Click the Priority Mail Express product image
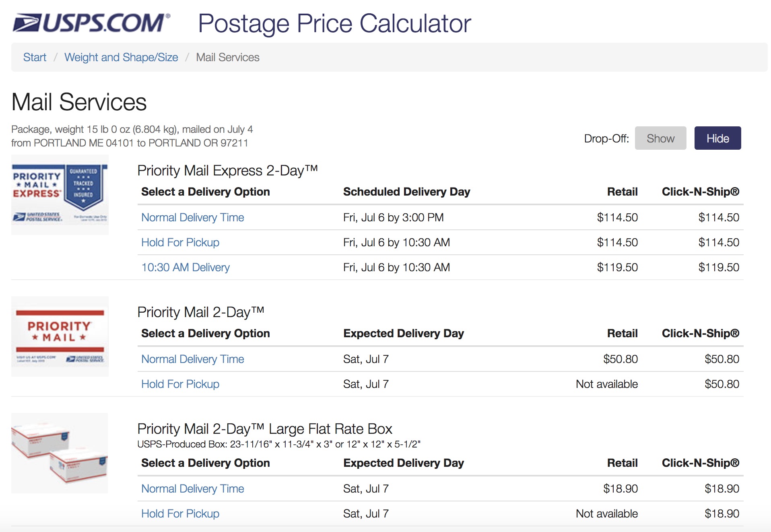This screenshot has width=771, height=532. (x=60, y=195)
